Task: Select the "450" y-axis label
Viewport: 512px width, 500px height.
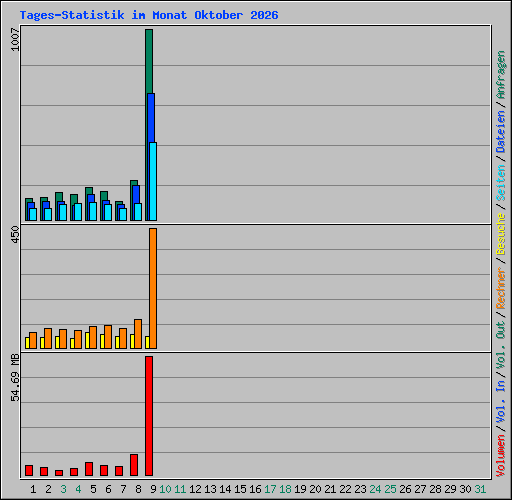Action: (15, 234)
